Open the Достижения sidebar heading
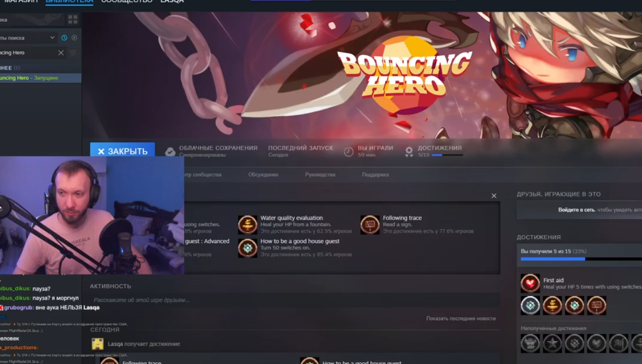Screen dimensions: 642x364 click(538, 237)
